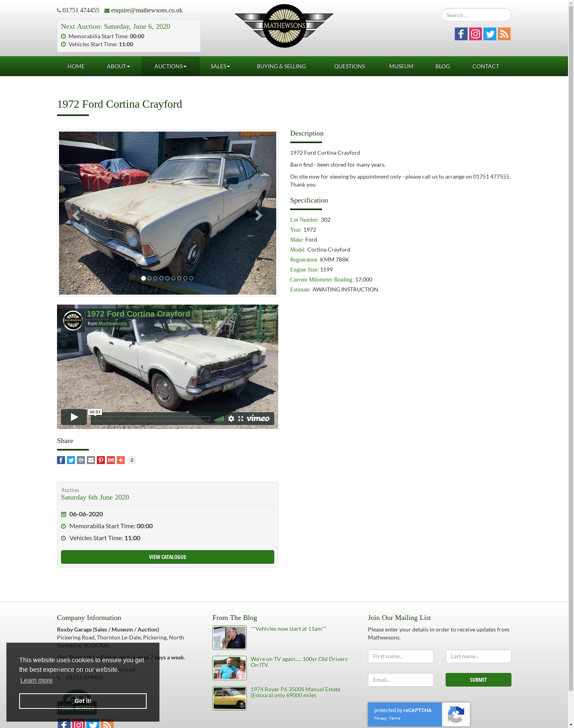This screenshot has width=574, height=728.
Task: Share via Gmail icon
Action: [x=111, y=460]
